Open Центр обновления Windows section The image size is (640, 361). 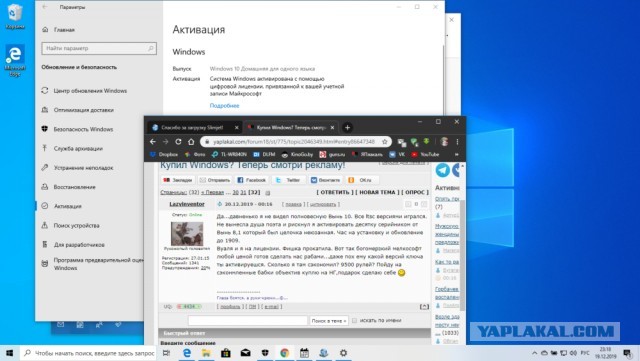click(84, 91)
